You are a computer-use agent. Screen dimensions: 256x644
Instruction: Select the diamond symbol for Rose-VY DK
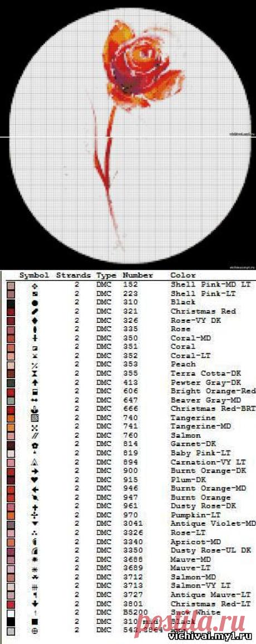(x=35, y=321)
